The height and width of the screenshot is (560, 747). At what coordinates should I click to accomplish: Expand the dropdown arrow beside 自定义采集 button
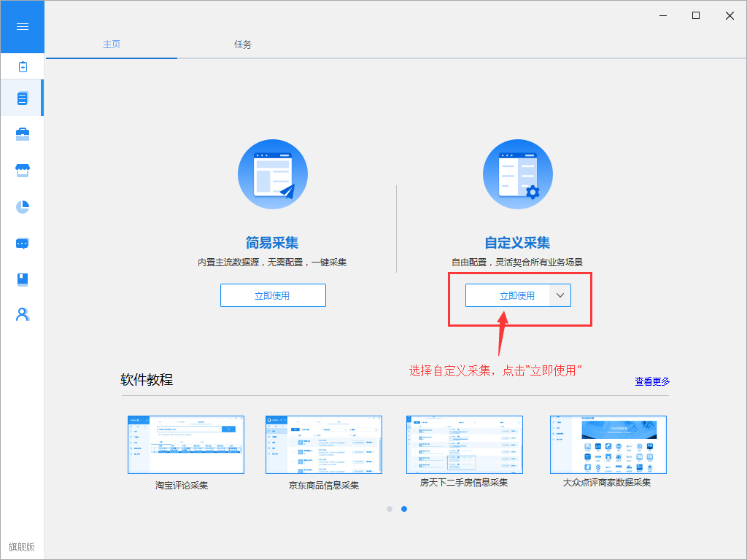click(x=560, y=295)
